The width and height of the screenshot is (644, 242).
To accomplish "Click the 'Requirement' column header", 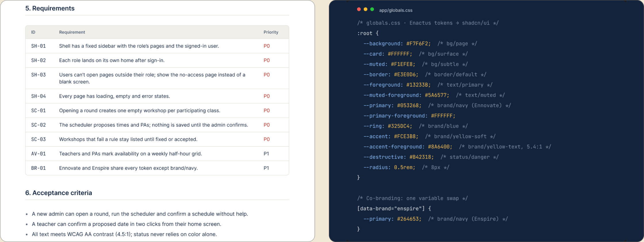I will point(72,32).
